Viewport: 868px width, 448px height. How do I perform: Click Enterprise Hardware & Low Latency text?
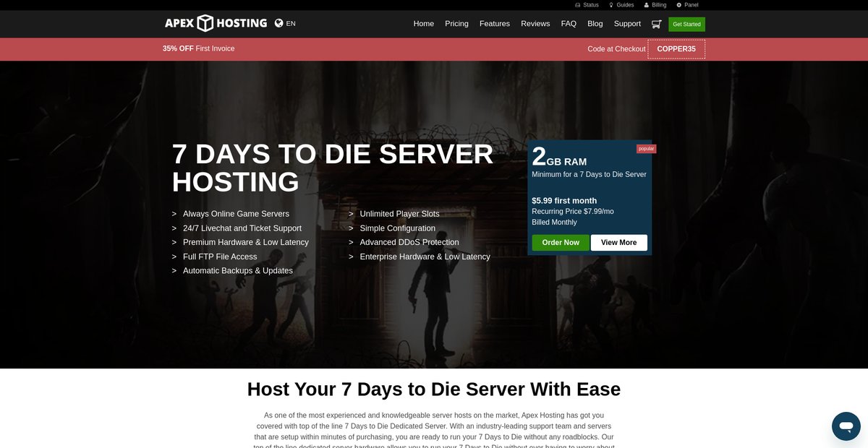coord(425,257)
